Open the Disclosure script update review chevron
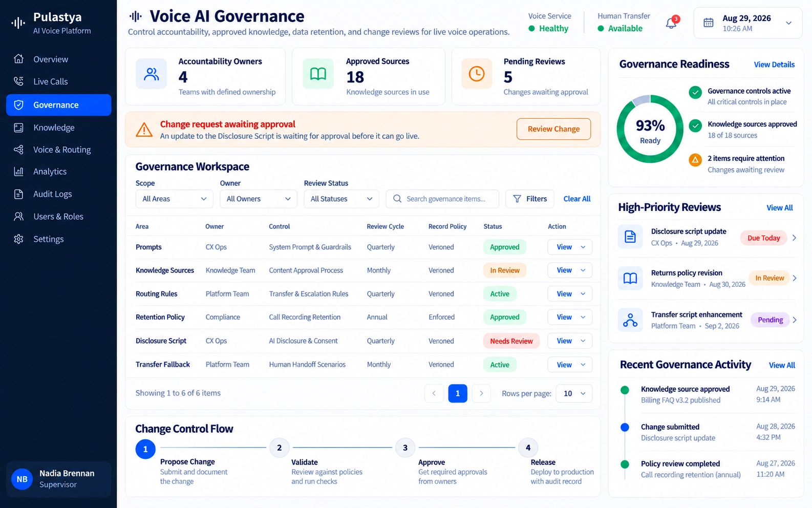This screenshot has width=812, height=508. pyautogui.click(x=794, y=238)
